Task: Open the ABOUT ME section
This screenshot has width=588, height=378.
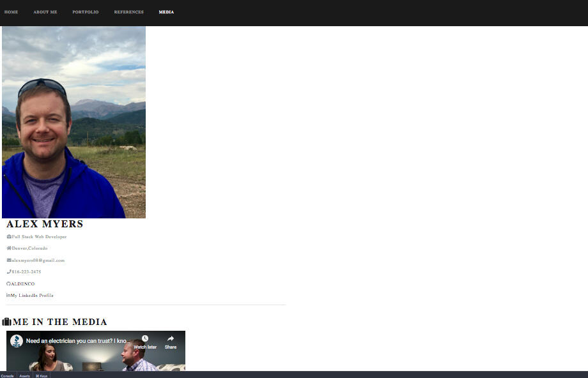Action: pyautogui.click(x=45, y=11)
